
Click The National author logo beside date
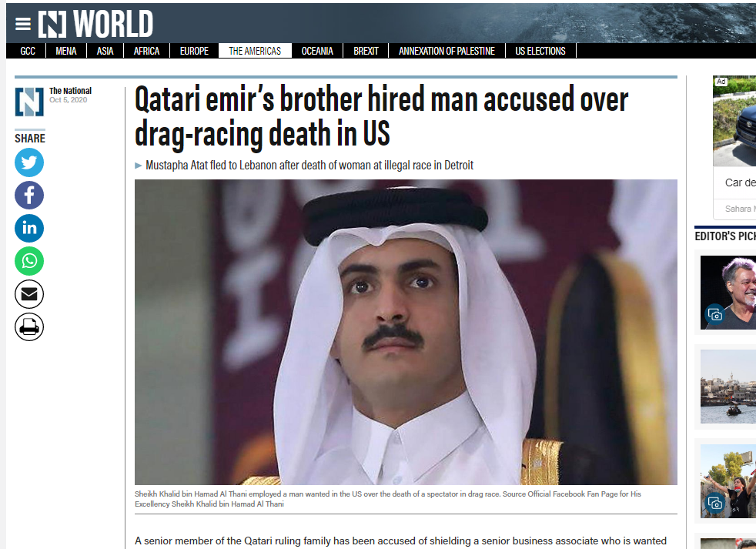(x=29, y=102)
